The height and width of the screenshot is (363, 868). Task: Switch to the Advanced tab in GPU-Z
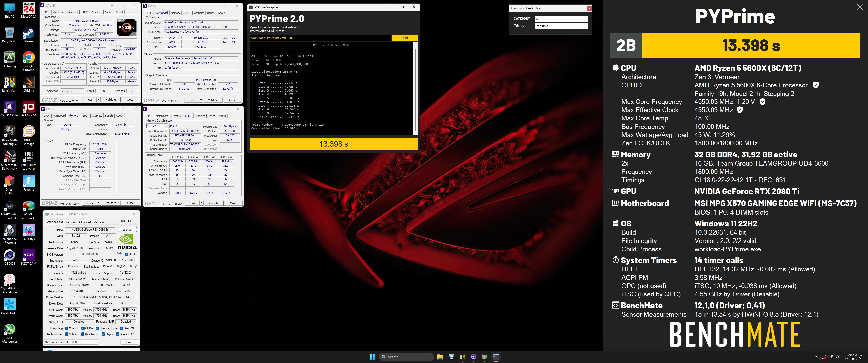coord(85,222)
